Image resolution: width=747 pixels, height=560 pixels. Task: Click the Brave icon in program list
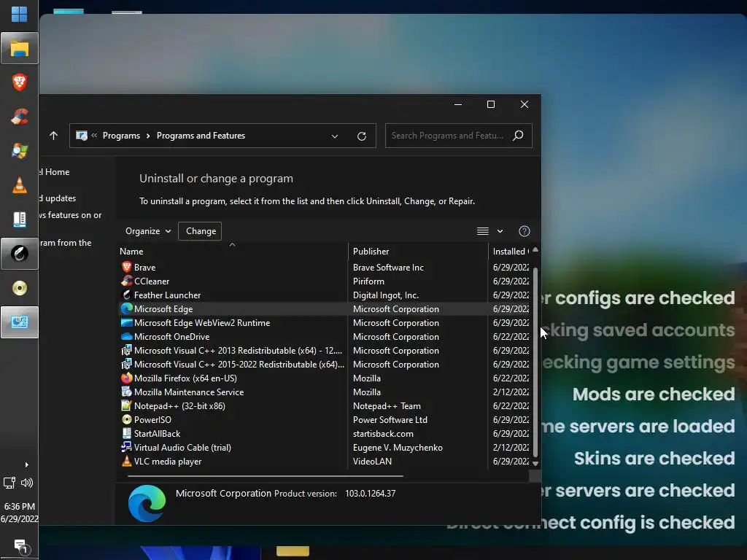pos(126,267)
